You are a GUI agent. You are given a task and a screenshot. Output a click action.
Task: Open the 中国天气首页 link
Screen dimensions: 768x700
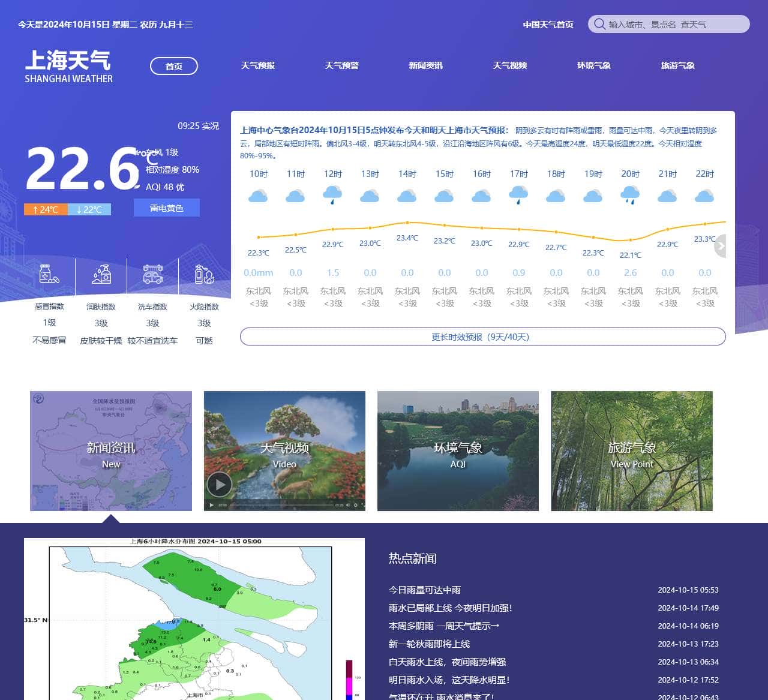[x=548, y=25]
